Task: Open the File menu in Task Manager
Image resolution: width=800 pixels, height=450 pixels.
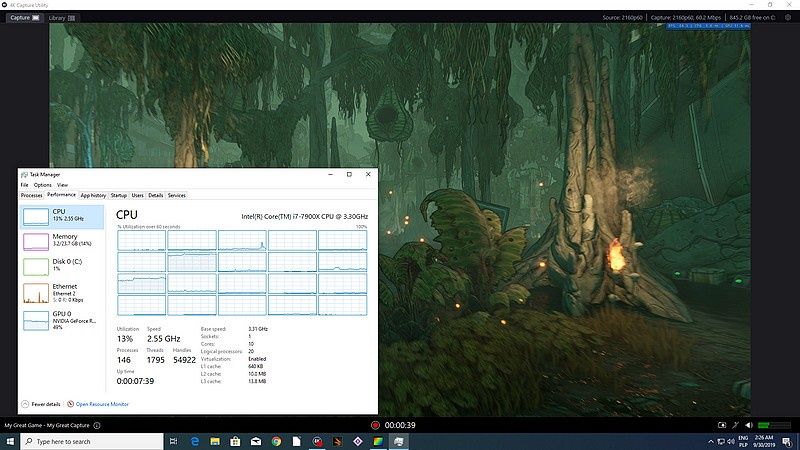Action: click(24, 185)
